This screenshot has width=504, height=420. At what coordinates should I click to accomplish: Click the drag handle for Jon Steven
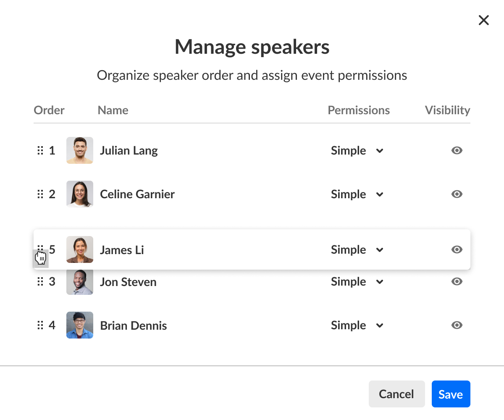tap(40, 281)
